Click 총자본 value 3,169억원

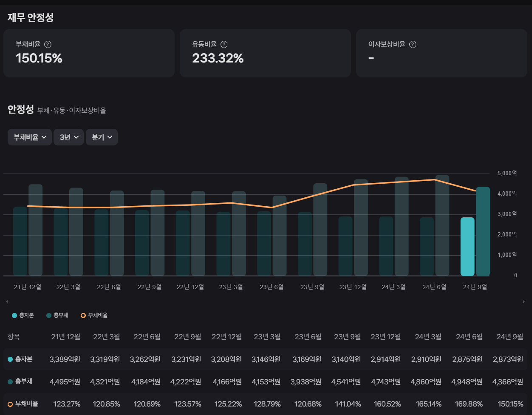(x=308, y=359)
